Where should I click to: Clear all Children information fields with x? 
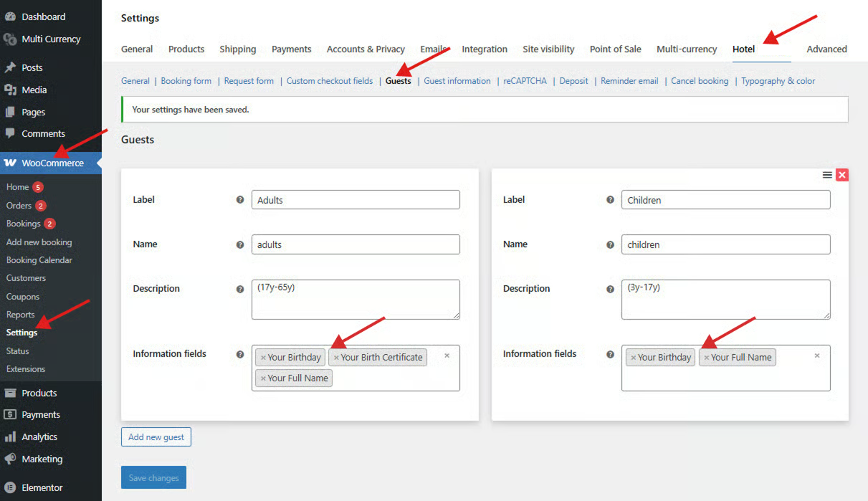816,356
